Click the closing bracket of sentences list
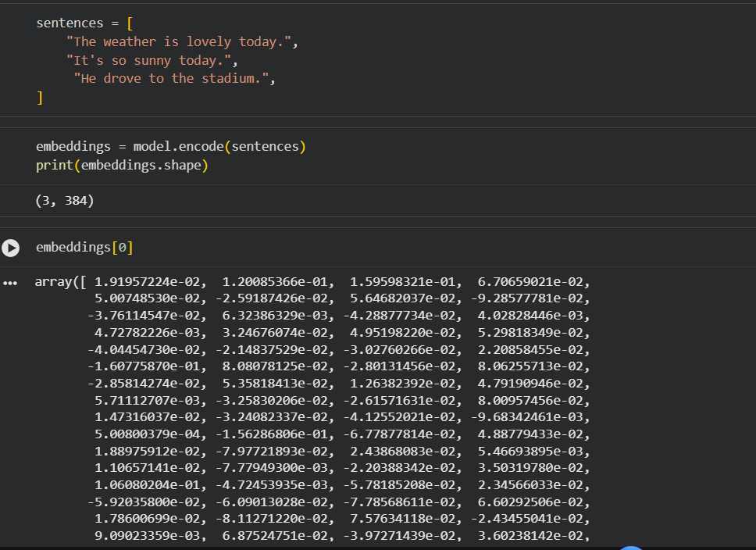The height and width of the screenshot is (550, 756). click(x=40, y=98)
